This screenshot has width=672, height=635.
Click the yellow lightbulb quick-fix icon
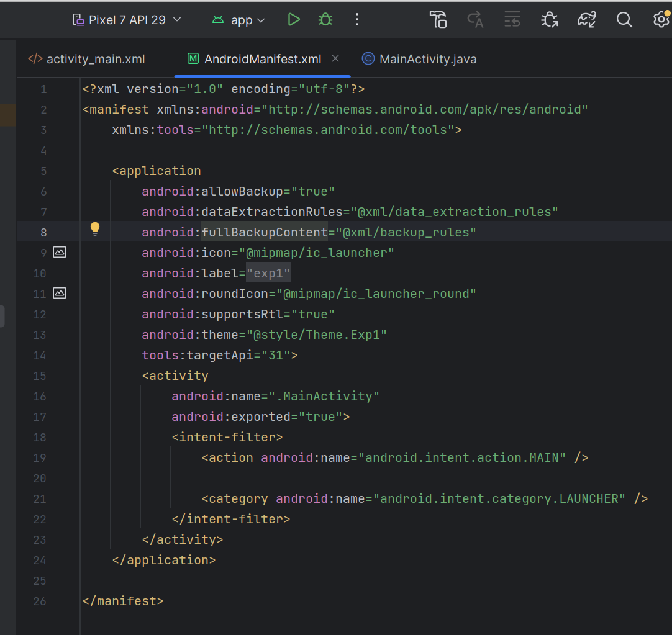pos(95,229)
